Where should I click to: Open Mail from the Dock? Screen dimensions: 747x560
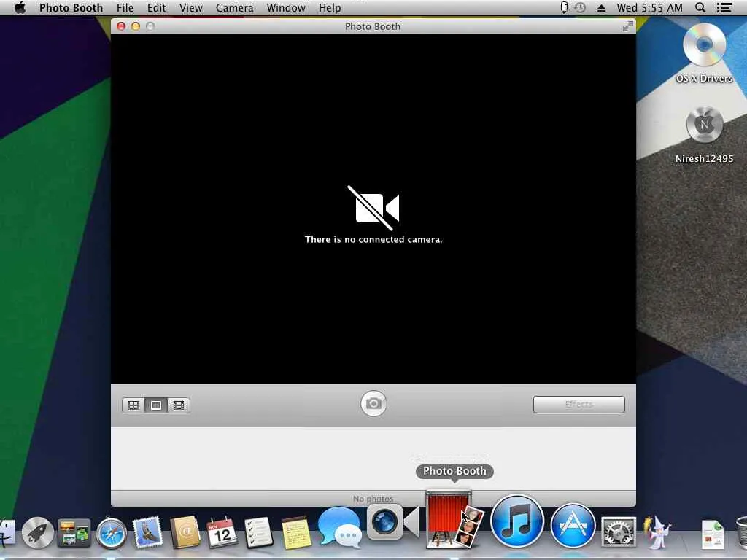(x=147, y=533)
